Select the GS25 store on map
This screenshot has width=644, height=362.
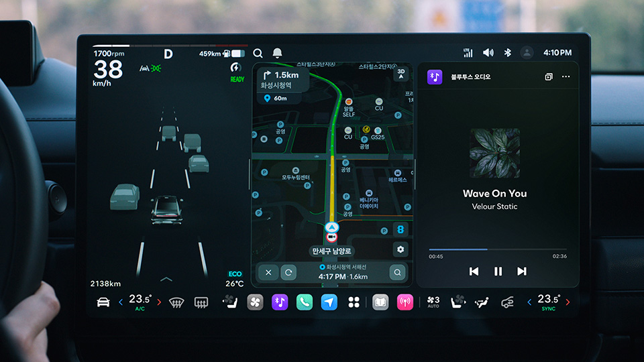(378, 134)
